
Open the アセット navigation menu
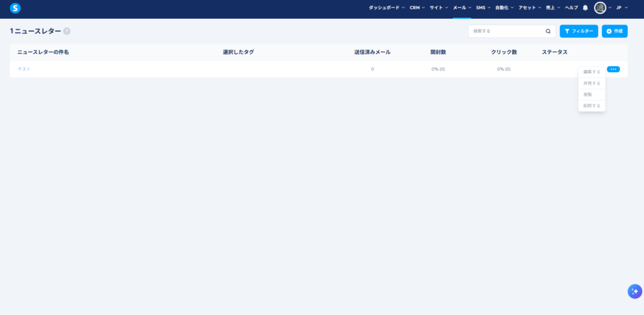tap(530, 8)
